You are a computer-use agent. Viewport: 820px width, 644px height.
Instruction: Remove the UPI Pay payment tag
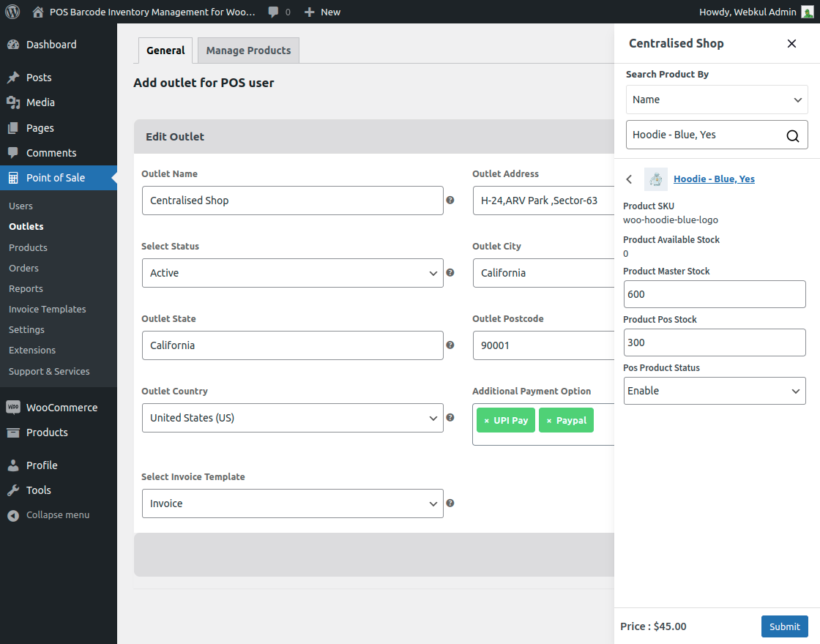click(486, 421)
